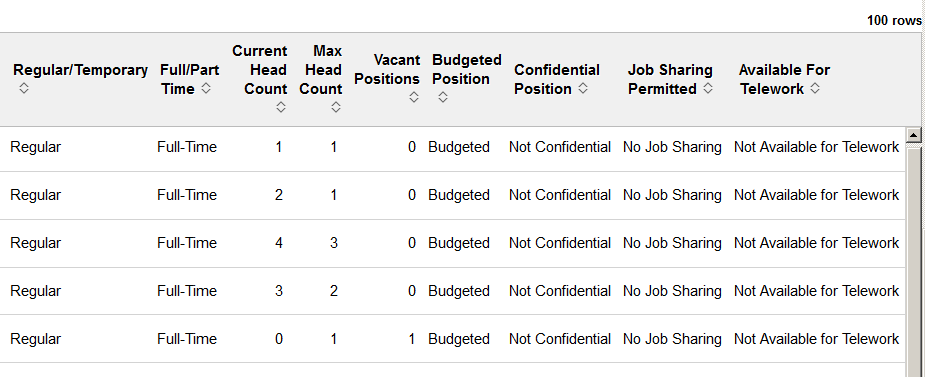Sort by Confidential Position icon
925x377 pixels.
[583, 88]
